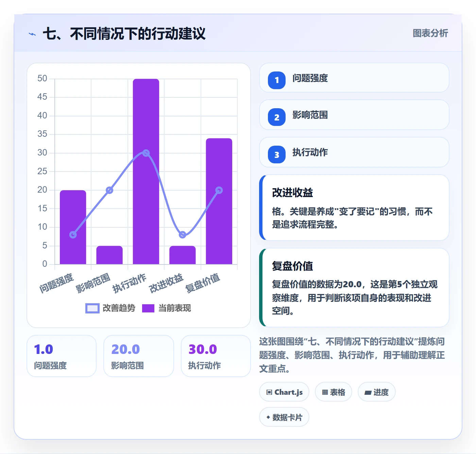The width and height of the screenshot is (476, 454).
Task: Select the 进度 tag
Action: pyautogui.click(x=377, y=392)
